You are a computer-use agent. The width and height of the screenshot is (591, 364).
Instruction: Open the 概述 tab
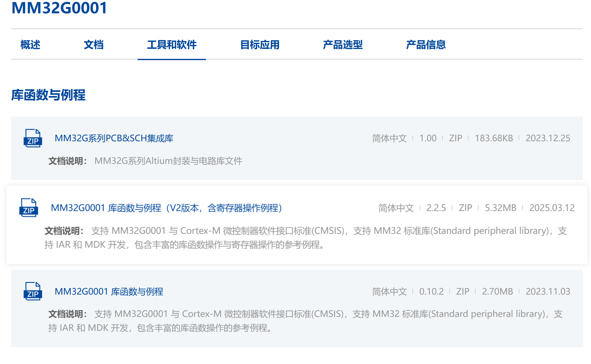pos(30,45)
